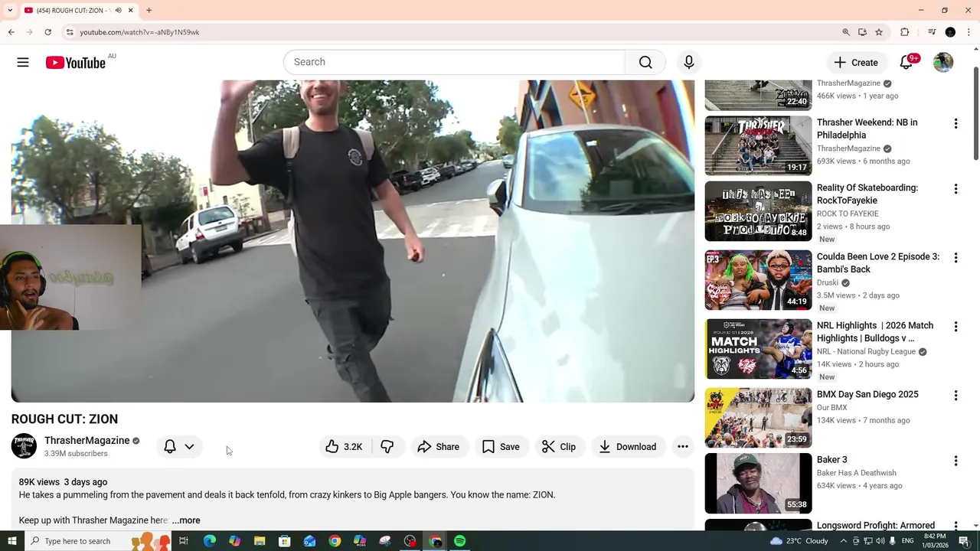Open the Clip tool
The width and height of the screenshot is (980, 551).
tap(559, 447)
